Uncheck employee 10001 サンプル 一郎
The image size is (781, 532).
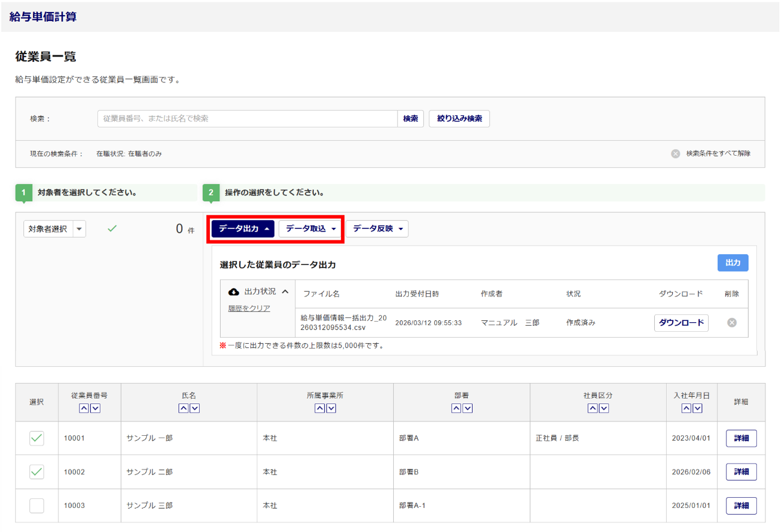37,438
